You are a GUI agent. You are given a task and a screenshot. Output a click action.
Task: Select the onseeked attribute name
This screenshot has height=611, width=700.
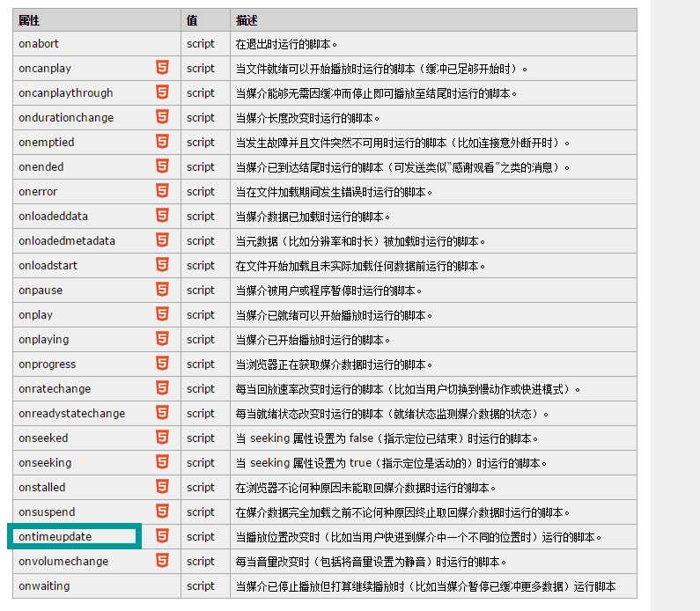(43, 438)
